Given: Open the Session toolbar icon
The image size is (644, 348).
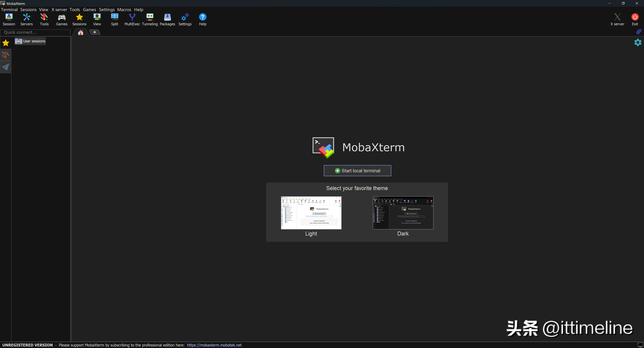Looking at the screenshot, I should click(9, 19).
